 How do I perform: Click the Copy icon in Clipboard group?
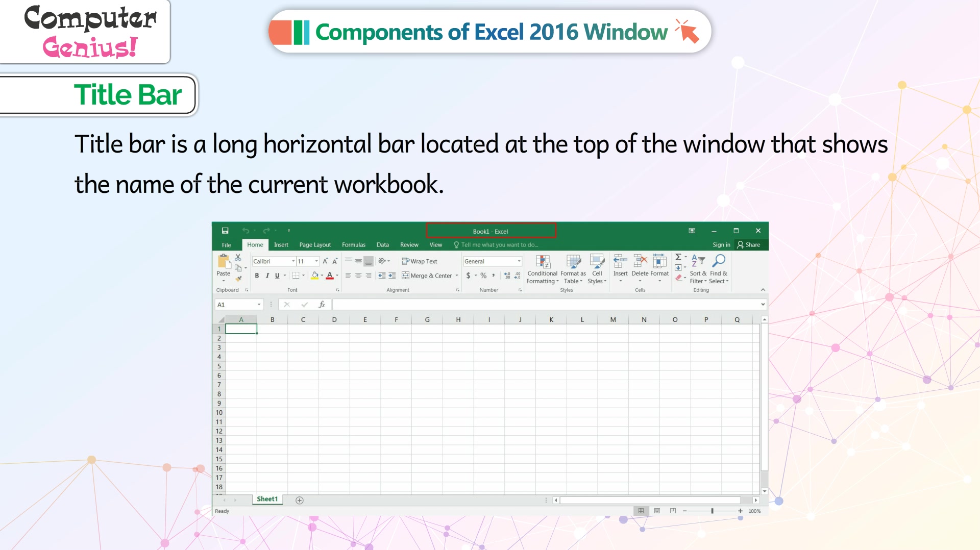point(238,268)
